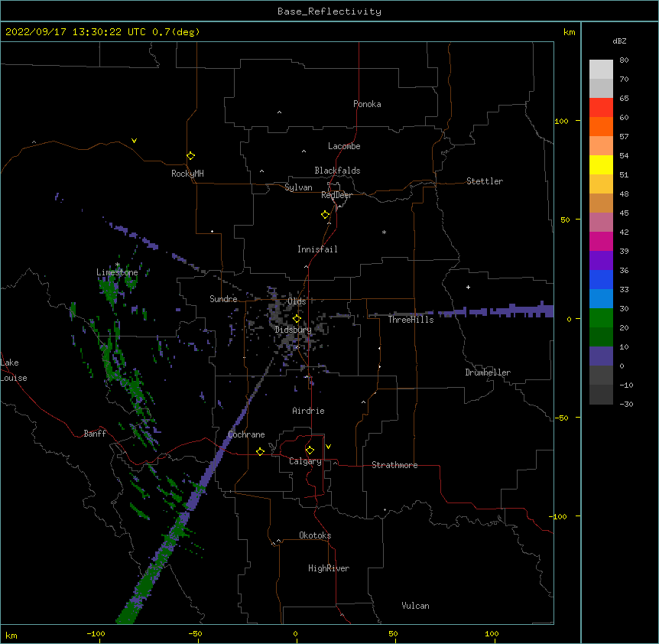Screen dimensions: 659x644
Task: Click the Sylvan city label
Action: click(298, 187)
